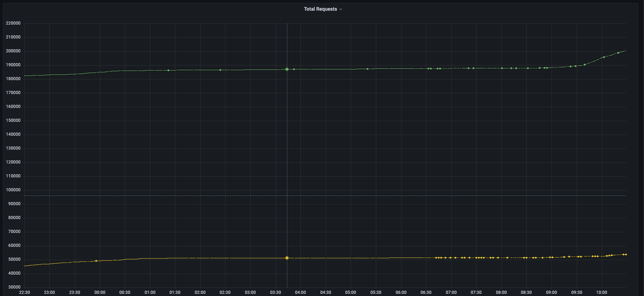This screenshot has width=644, height=296.
Task: Select the highlighted green data point on the crosshair
Action: tap(287, 69)
